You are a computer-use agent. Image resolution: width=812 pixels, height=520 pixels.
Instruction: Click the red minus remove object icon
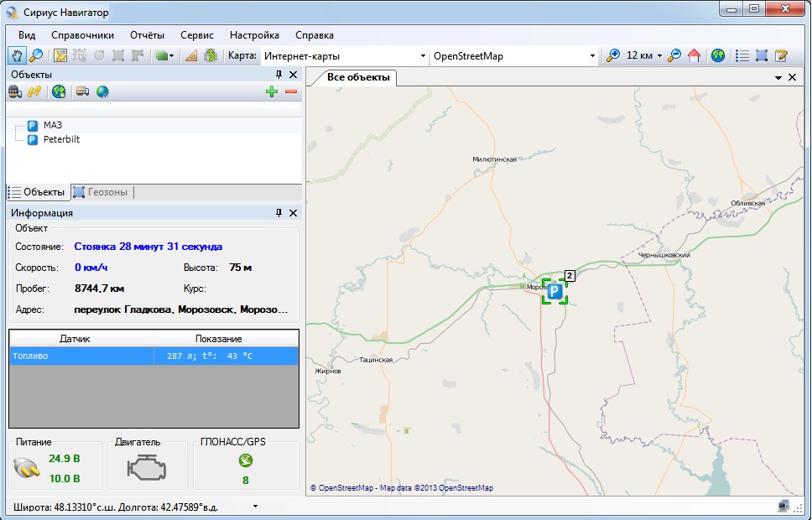coord(291,91)
